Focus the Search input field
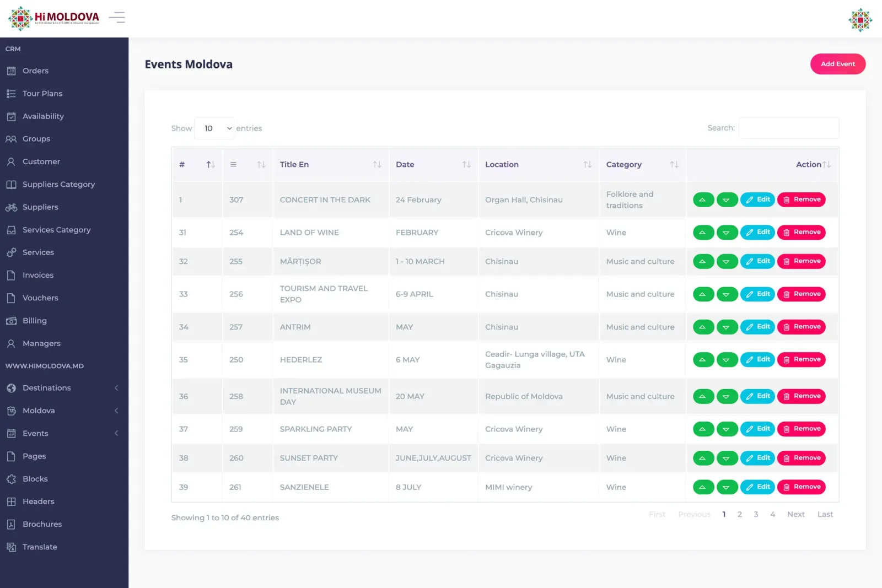Image resolution: width=882 pixels, height=588 pixels. pyautogui.click(x=789, y=128)
